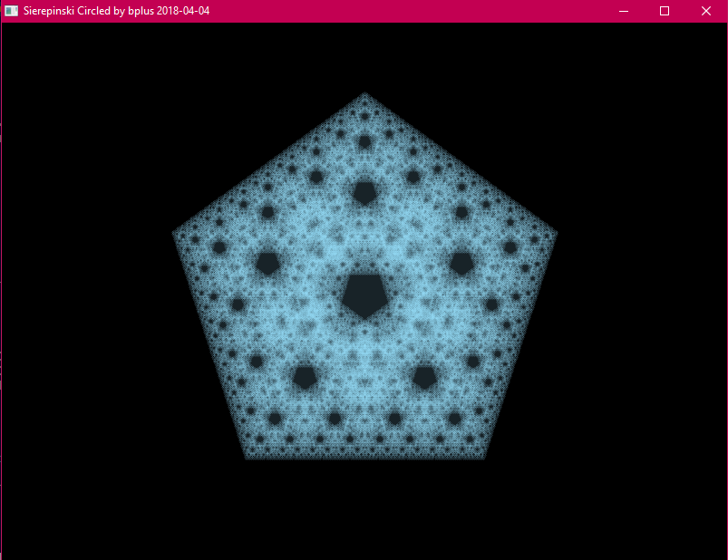This screenshot has width=728, height=560.
Task: Click the topmost medium dark pentagon hole
Action: (364, 192)
